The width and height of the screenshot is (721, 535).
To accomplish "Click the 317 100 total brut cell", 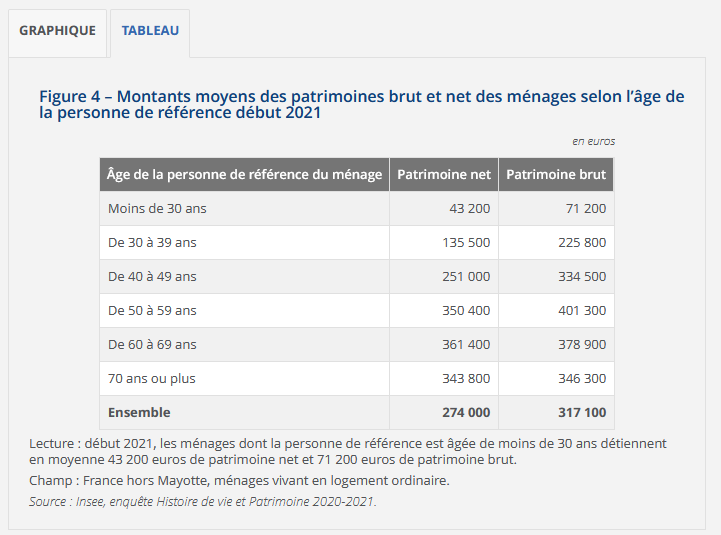I will [x=582, y=412].
